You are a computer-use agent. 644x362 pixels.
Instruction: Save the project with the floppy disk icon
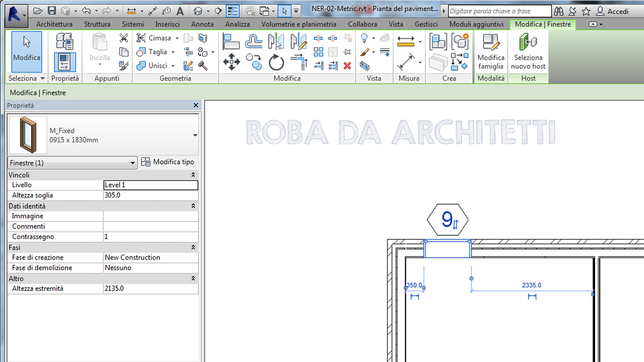tap(52, 10)
